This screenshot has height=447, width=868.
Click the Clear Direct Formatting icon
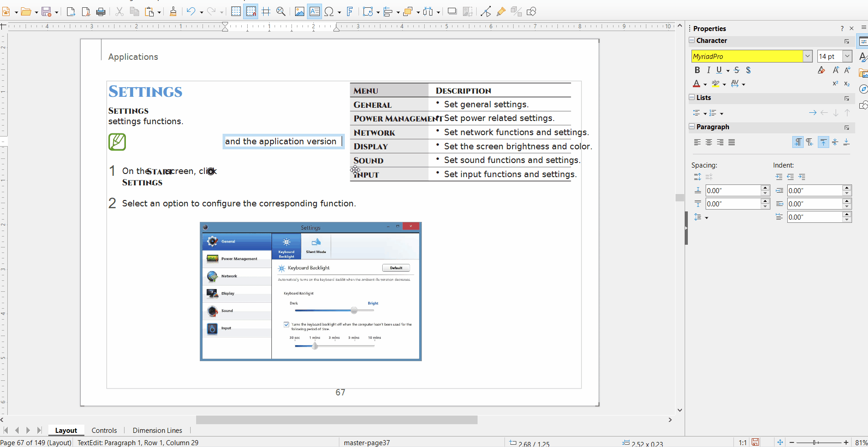pyautogui.click(x=821, y=70)
